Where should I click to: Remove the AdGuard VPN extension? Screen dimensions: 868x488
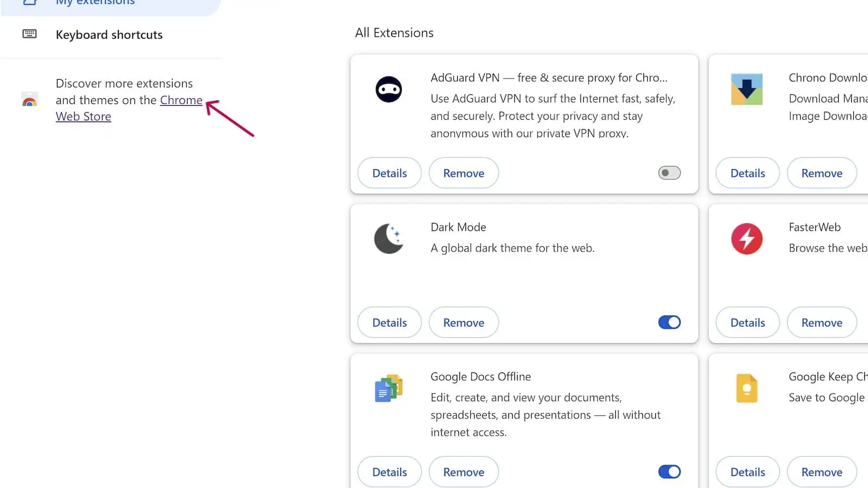[x=464, y=173]
